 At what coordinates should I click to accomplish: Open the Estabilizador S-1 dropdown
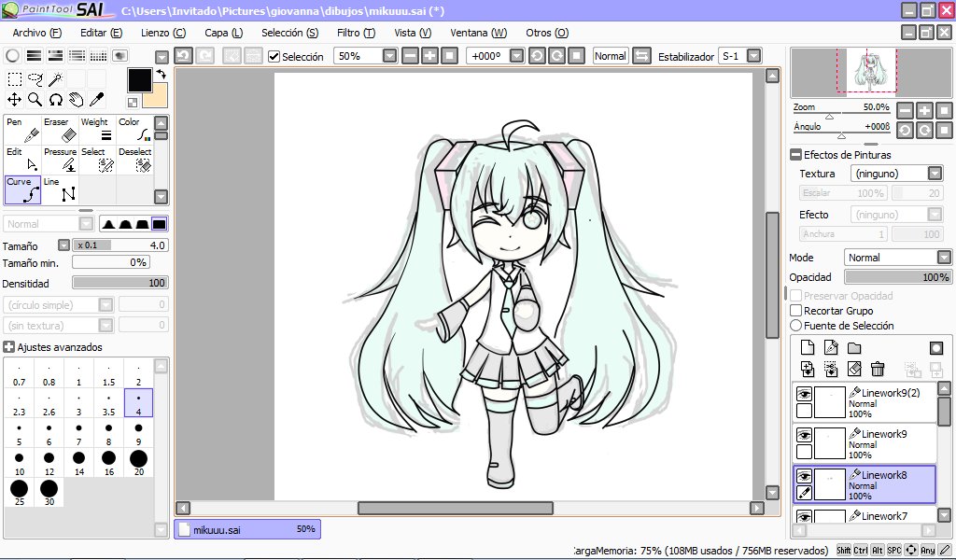click(754, 56)
